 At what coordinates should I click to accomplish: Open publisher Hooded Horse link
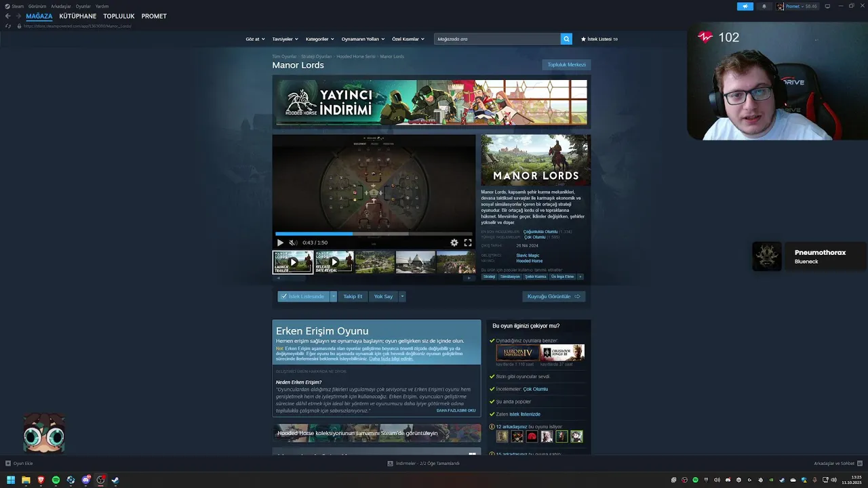point(530,261)
